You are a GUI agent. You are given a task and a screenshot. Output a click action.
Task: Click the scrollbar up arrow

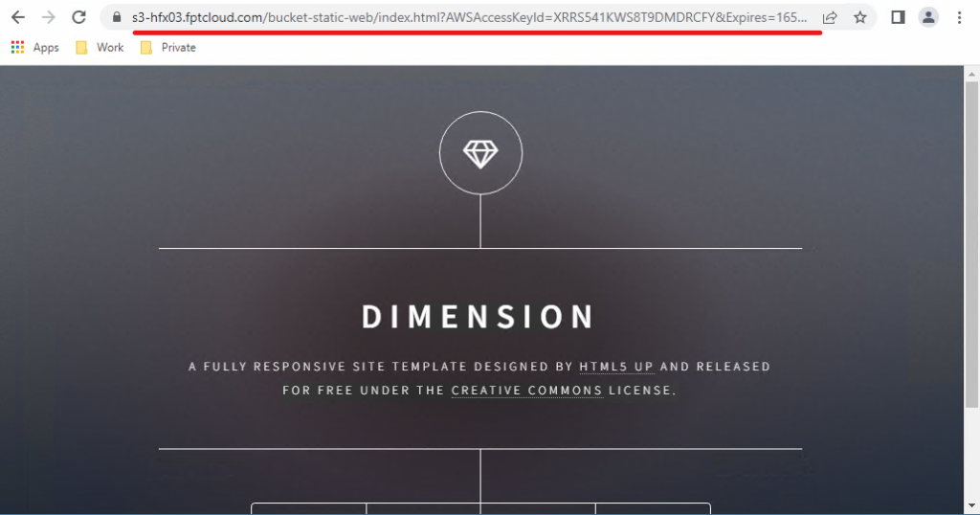[971, 74]
